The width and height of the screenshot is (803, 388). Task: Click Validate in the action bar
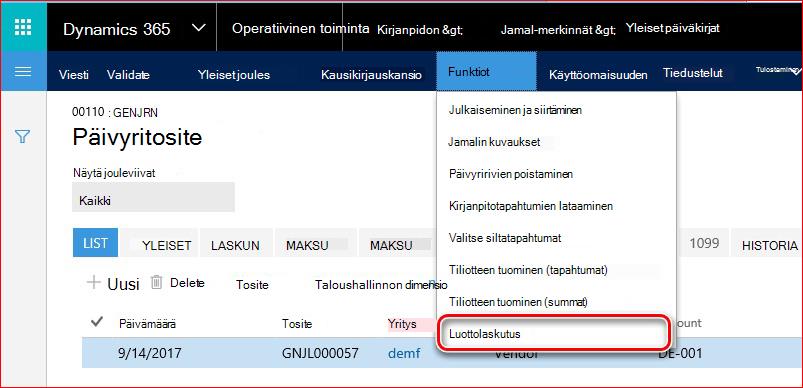[x=128, y=75]
